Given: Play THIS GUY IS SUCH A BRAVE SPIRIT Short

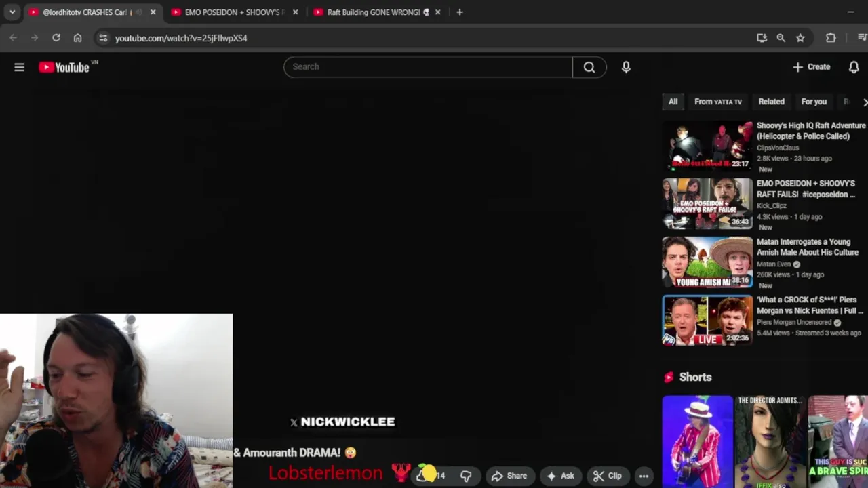Looking at the screenshot, I should (838, 442).
